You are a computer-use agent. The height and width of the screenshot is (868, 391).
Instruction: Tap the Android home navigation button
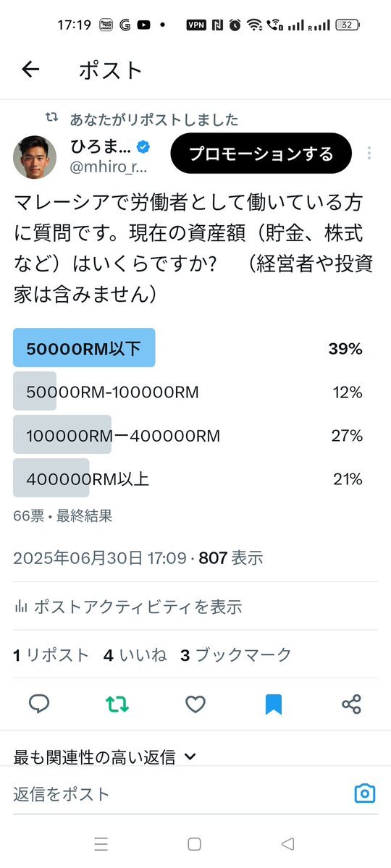194,844
